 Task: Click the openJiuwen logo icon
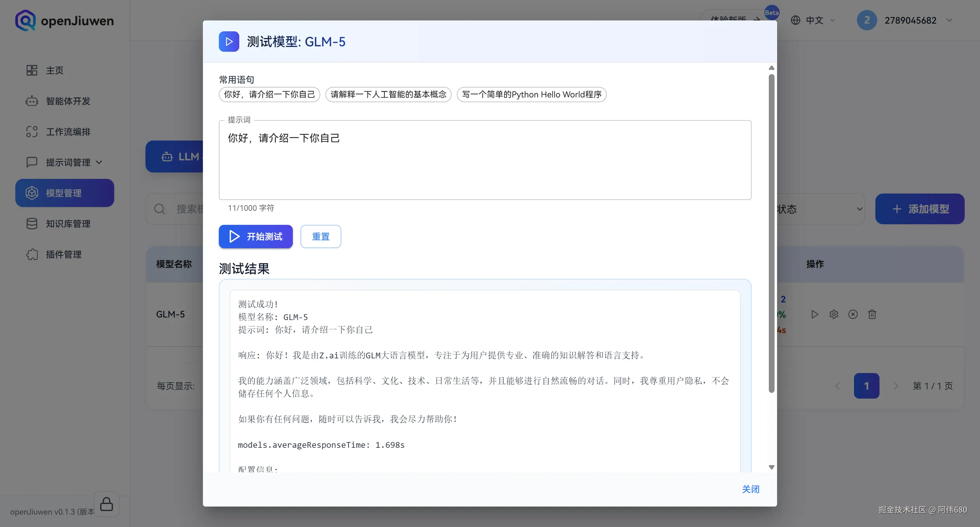25,20
